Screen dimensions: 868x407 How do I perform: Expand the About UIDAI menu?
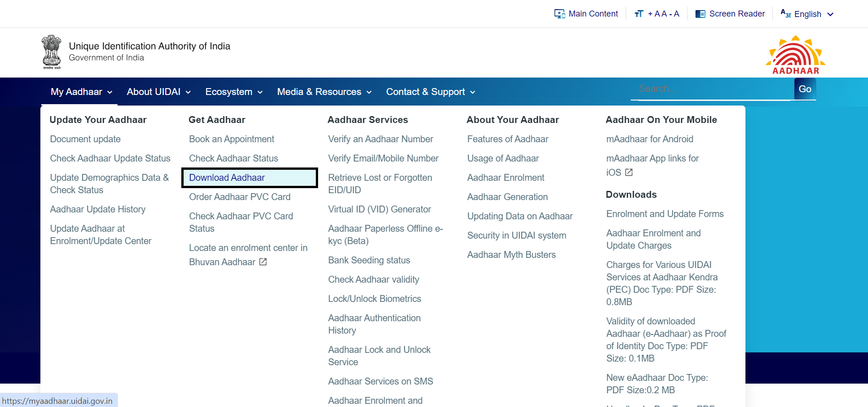[x=158, y=92]
